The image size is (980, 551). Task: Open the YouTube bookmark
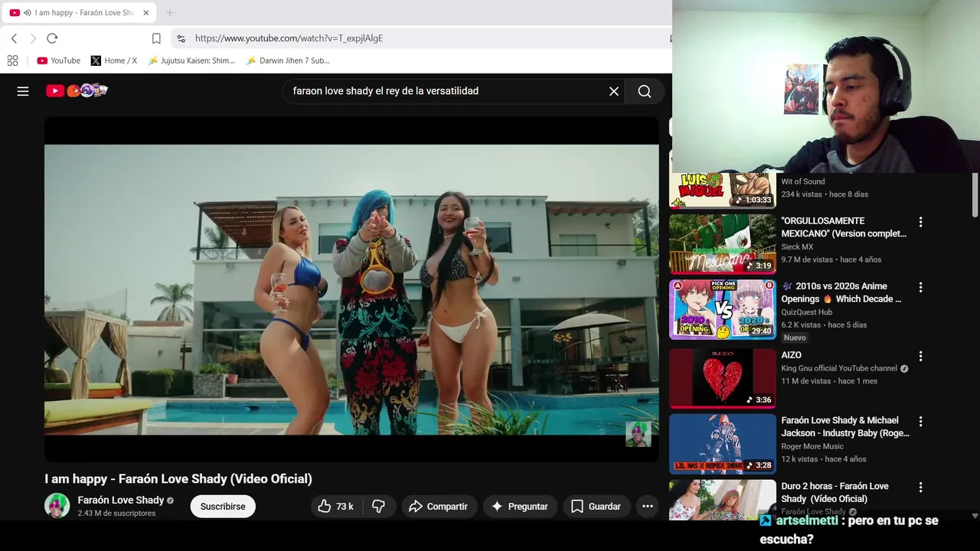59,60
